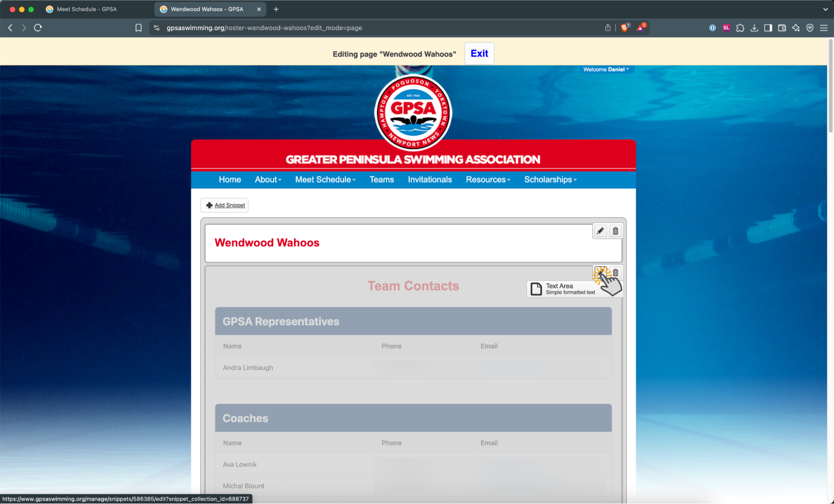This screenshot has height=504, width=834.
Task: Expand the Meet Schedule dropdown in navbar
Action: [325, 179]
